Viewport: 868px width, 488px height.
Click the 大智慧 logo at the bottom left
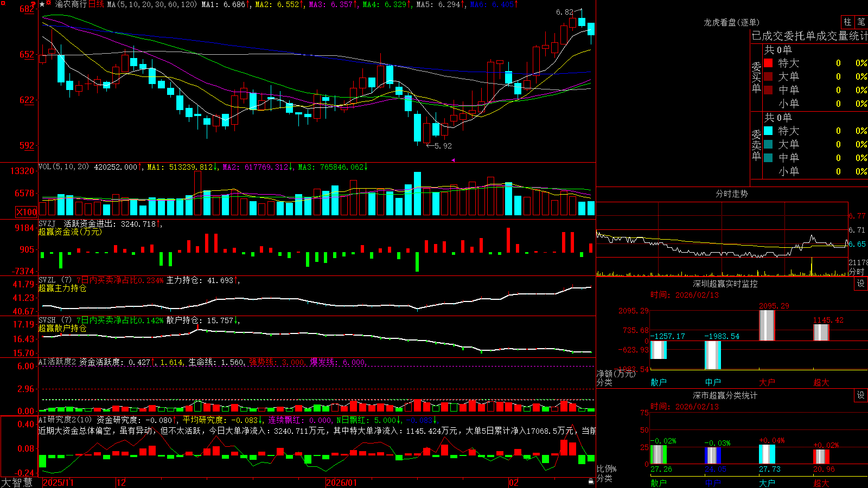[x=16, y=482]
